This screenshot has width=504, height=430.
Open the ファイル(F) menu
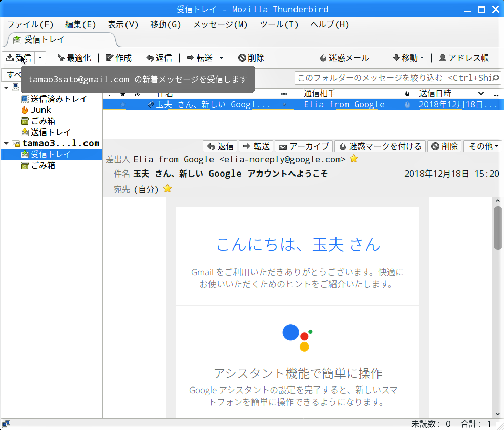pyautogui.click(x=30, y=25)
